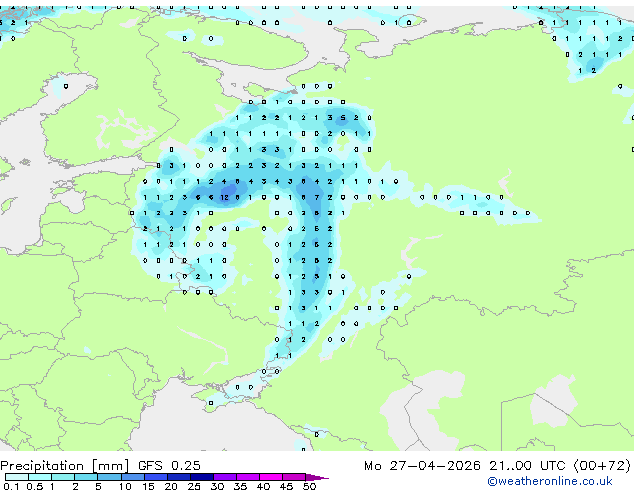
Task: Click the legend label "30"
Action: 218,486
